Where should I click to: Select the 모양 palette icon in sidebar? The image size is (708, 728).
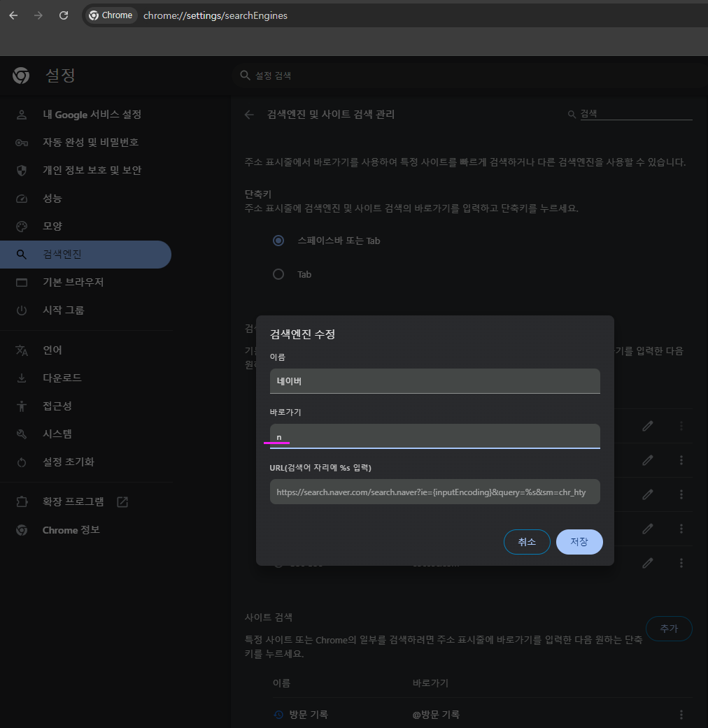[x=20, y=226]
